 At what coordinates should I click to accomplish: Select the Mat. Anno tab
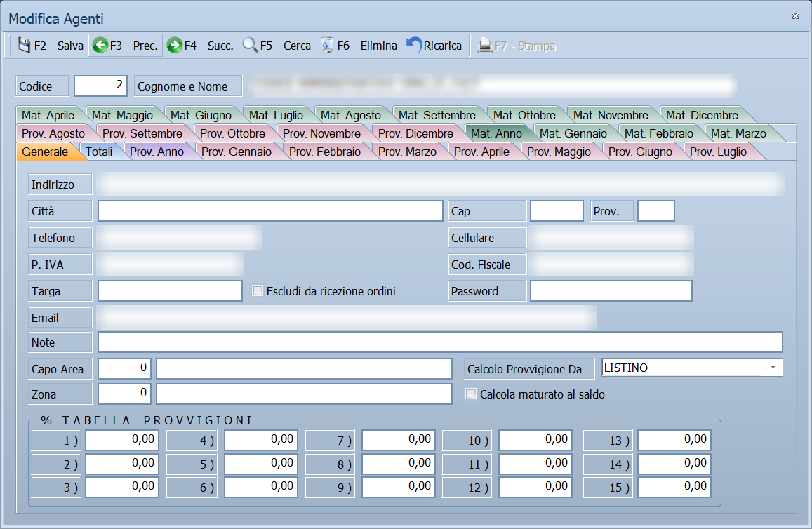[x=497, y=133]
